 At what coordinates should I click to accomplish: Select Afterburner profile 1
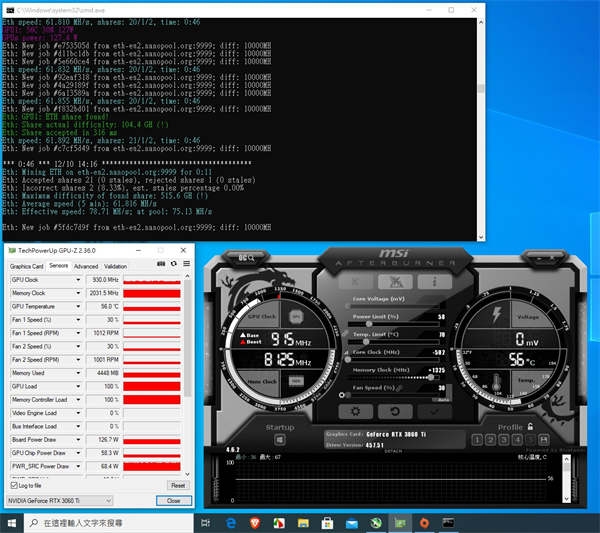click(x=477, y=440)
